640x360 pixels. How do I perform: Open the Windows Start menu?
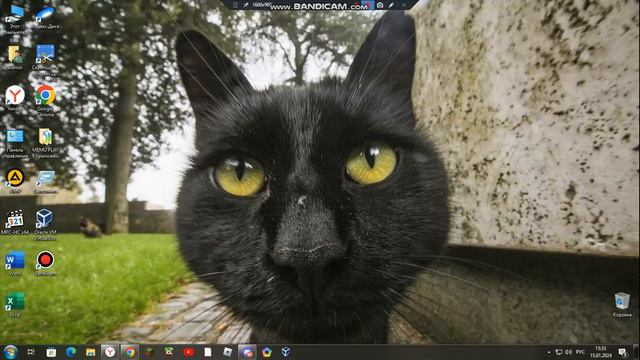10,352
